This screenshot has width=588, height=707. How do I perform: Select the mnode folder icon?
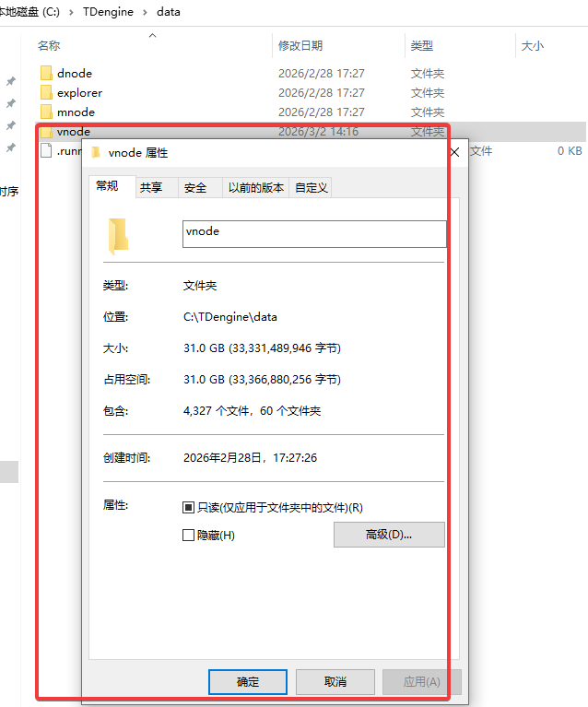(46, 112)
